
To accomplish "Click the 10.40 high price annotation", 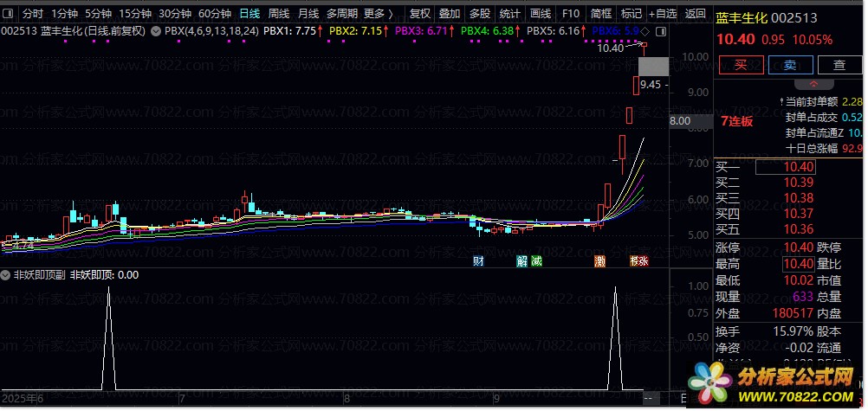I will click(x=610, y=48).
